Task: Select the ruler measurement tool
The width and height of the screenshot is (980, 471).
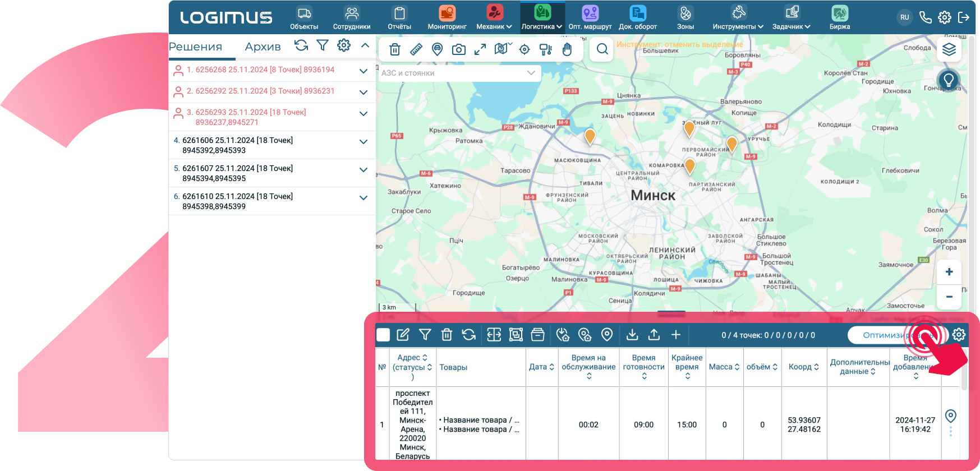Action: point(416,49)
